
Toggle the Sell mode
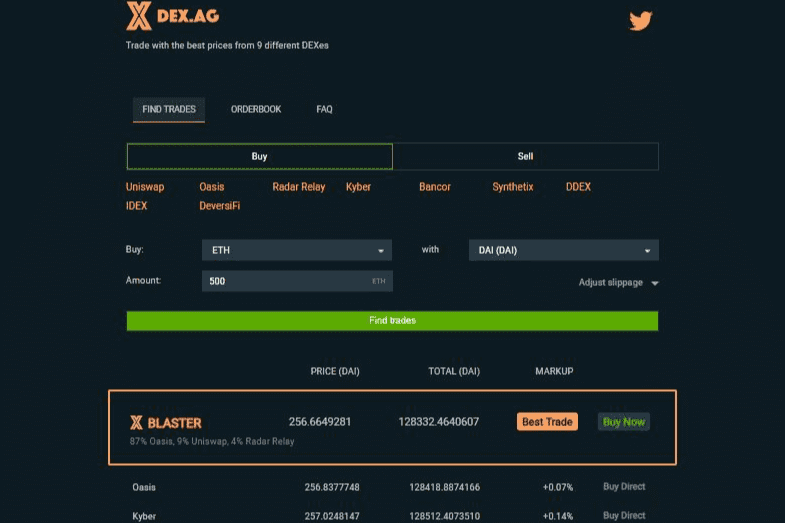point(525,157)
